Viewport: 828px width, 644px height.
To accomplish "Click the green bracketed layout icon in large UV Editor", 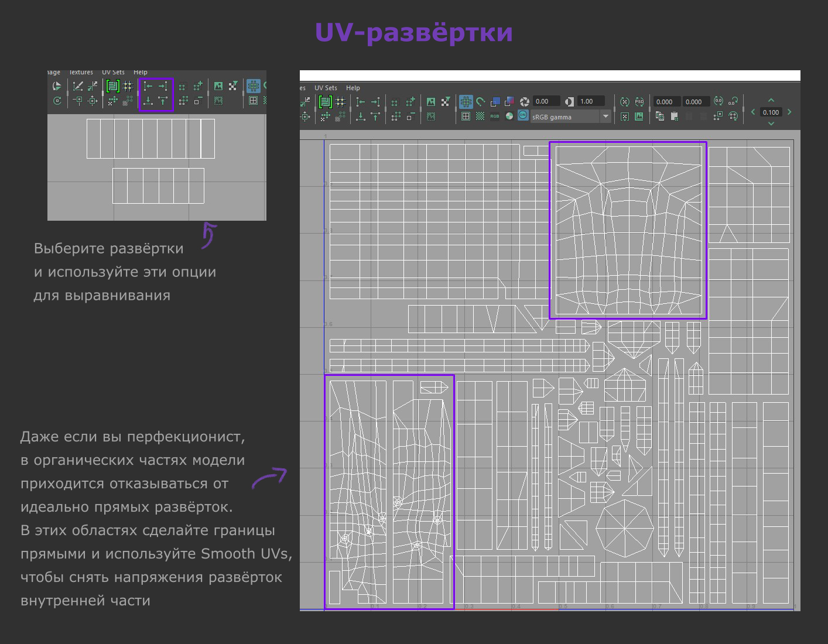I will pyautogui.click(x=325, y=102).
